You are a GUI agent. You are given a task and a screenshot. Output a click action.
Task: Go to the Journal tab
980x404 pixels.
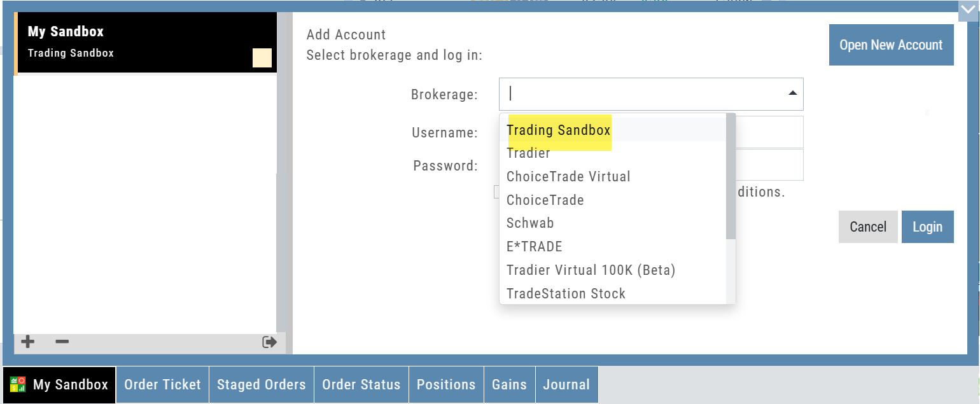coord(566,384)
